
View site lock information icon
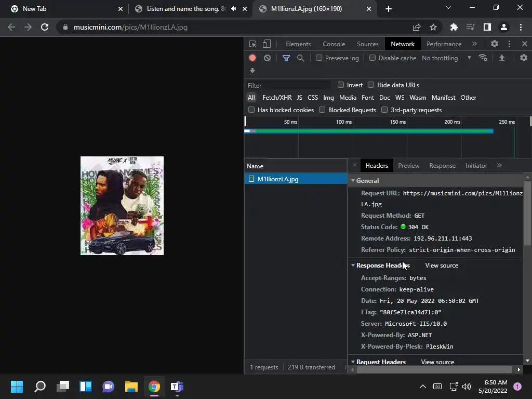click(65, 27)
